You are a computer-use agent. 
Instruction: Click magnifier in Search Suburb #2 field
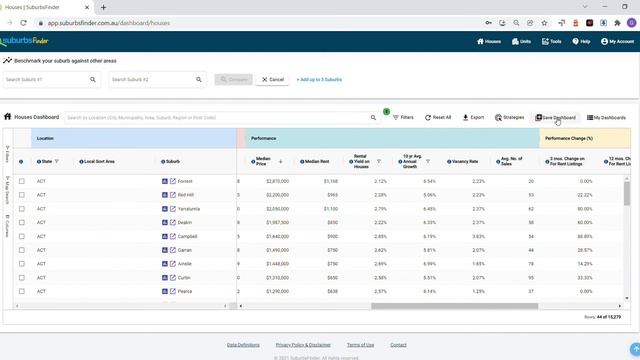199,80
